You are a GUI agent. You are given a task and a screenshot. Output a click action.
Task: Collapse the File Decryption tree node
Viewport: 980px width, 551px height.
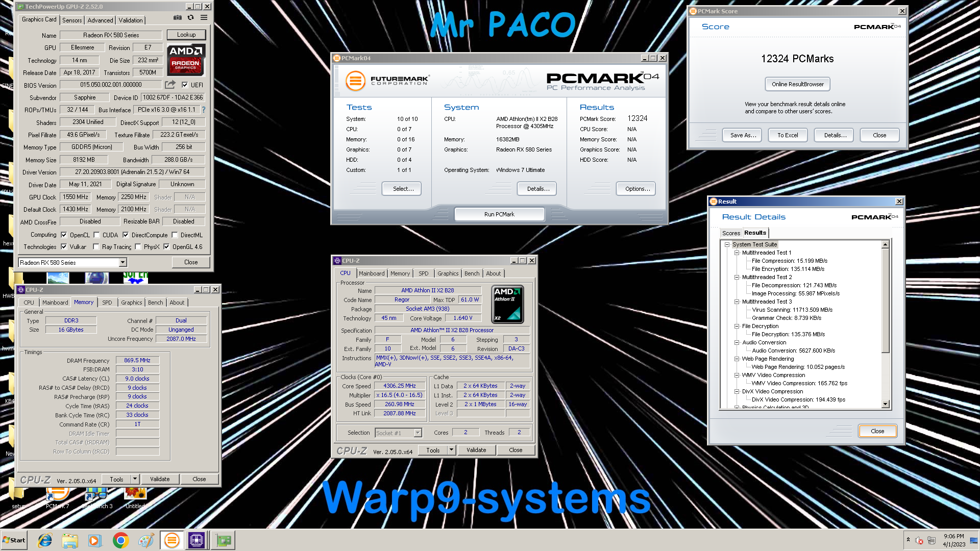[x=737, y=326]
